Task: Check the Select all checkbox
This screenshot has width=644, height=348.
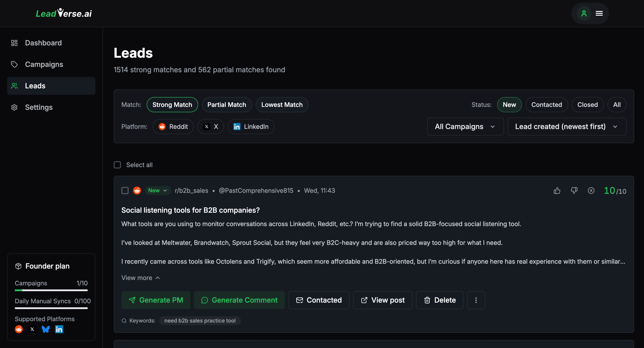Action: pos(117,165)
